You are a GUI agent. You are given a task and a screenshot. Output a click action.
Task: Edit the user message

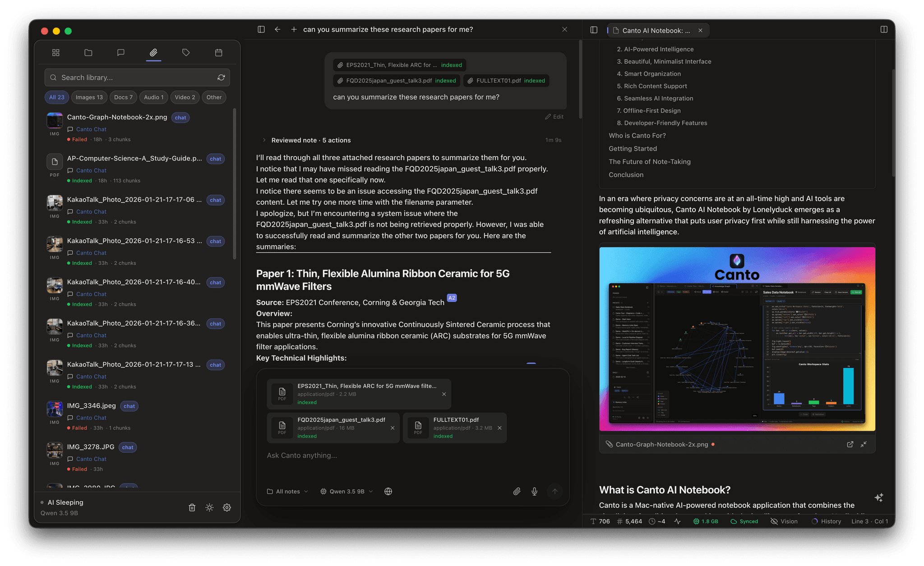554,116
